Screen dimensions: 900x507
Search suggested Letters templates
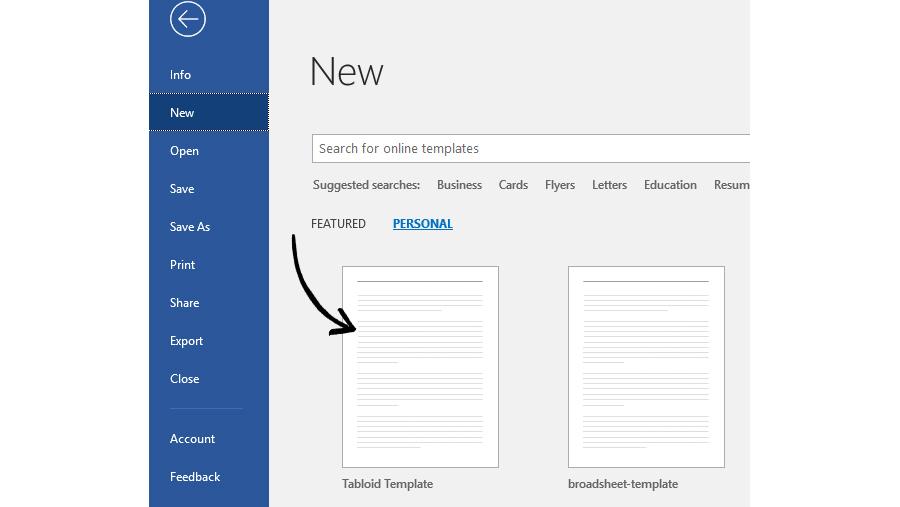click(610, 185)
